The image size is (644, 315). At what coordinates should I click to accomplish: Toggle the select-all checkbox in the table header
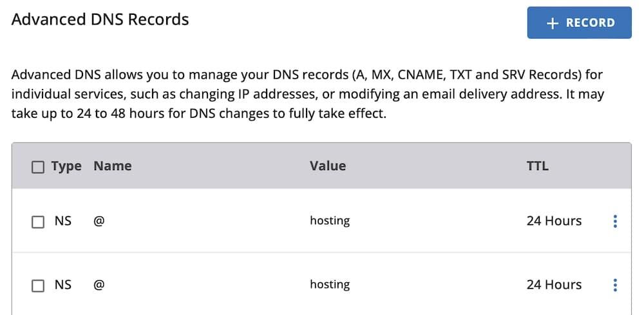(x=38, y=167)
